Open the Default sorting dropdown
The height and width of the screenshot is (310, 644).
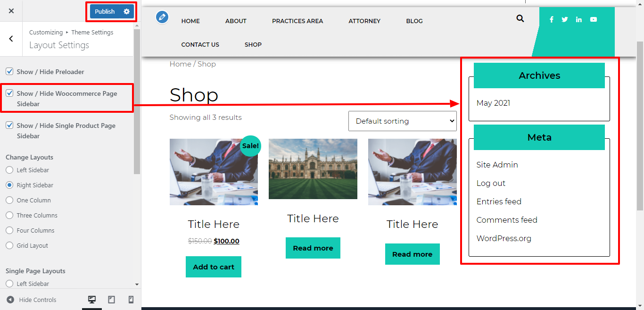tap(402, 121)
